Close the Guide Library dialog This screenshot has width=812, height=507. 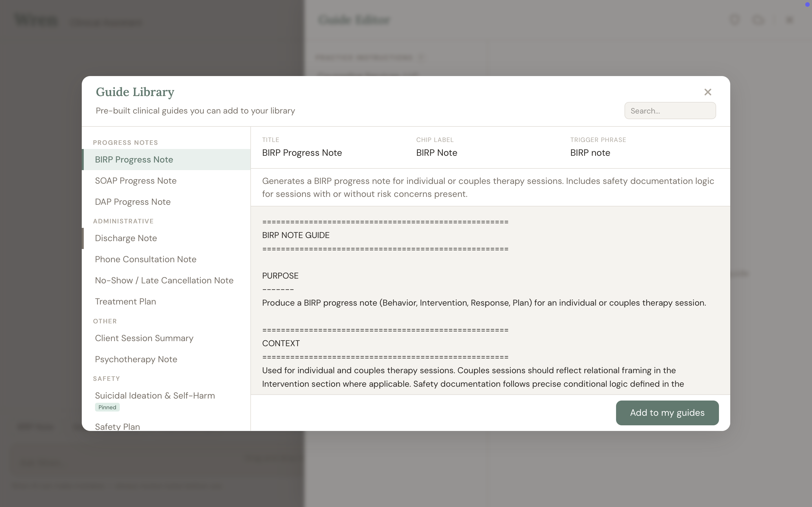pos(708,92)
